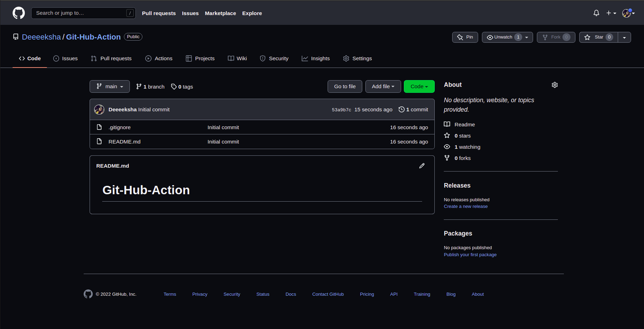The width and height of the screenshot is (644, 329).
Task: Open footer API link
Action: pos(394,294)
